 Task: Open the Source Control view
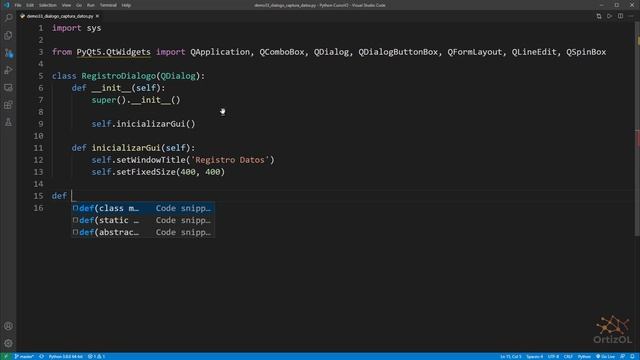coord(8,53)
